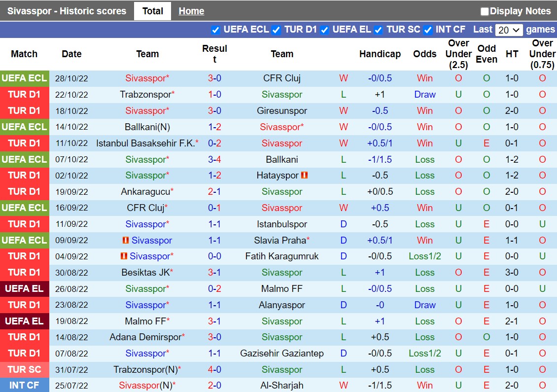The width and height of the screenshot is (557, 392).
Task: Click the 3-0 HT score in Besiktas row
Action: pyautogui.click(x=512, y=272)
